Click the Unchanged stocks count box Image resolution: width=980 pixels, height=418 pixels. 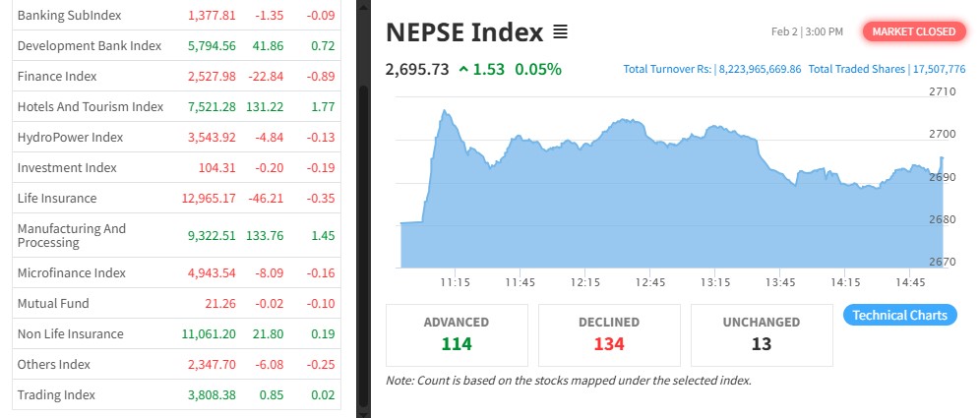point(762,334)
